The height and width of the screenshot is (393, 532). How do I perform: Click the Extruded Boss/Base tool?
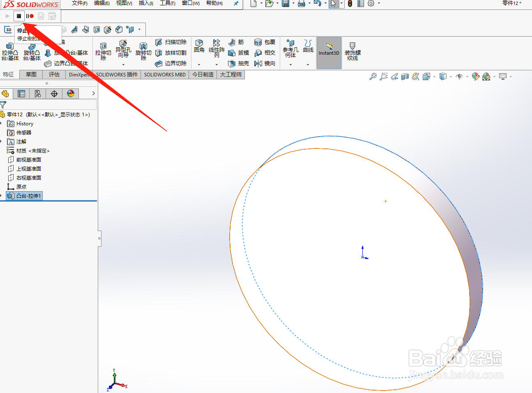coord(10,52)
